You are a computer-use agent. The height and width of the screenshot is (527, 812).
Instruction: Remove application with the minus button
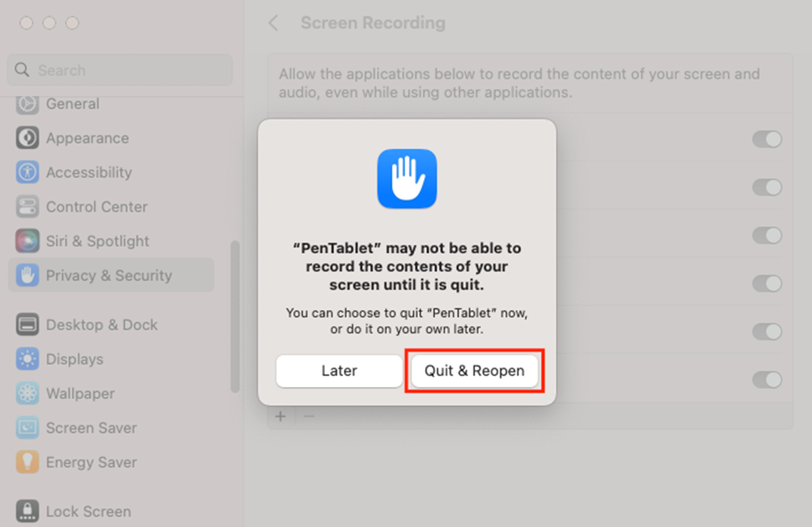tap(309, 416)
